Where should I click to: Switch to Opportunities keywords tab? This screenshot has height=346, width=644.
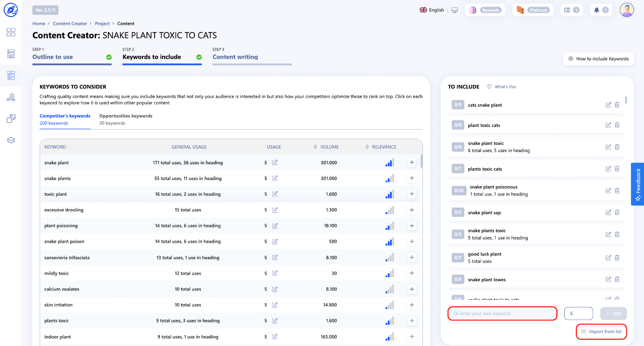pyautogui.click(x=126, y=119)
